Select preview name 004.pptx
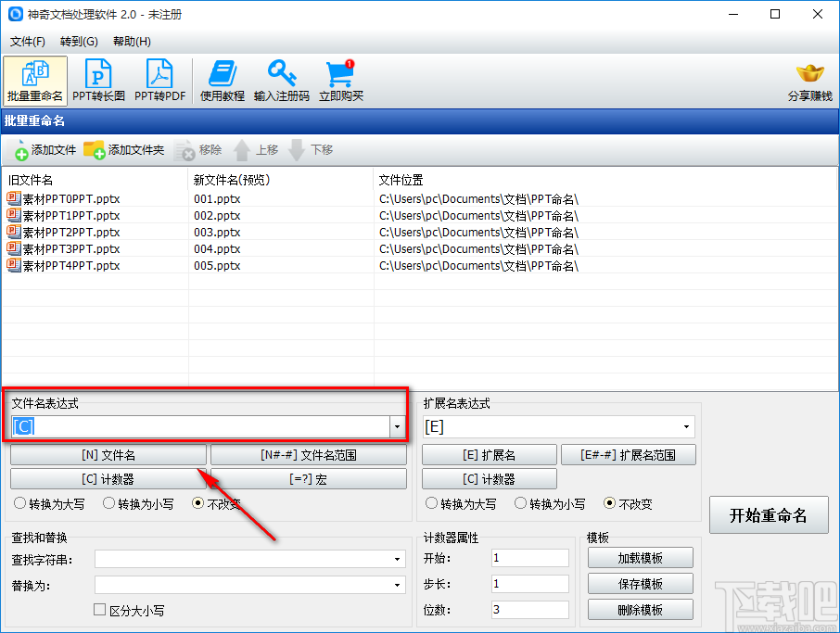840x633 pixels. click(x=217, y=248)
